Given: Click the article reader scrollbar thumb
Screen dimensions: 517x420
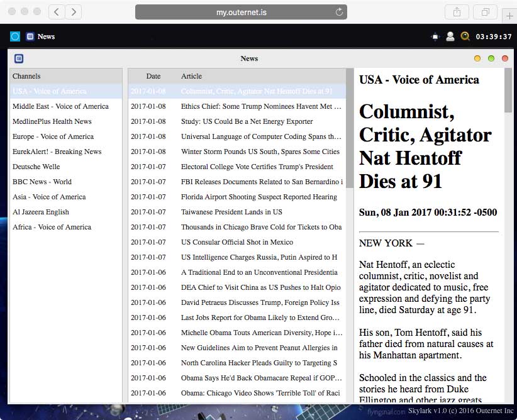Looking at the screenshot, I should pyautogui.click(x=508, y=91).
